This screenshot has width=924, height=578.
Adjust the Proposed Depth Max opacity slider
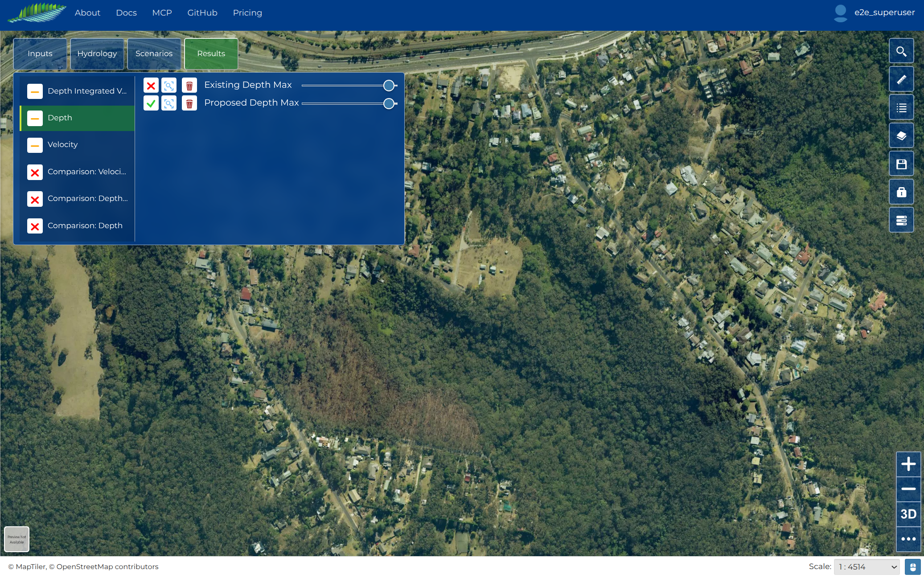tap(349, 103)
